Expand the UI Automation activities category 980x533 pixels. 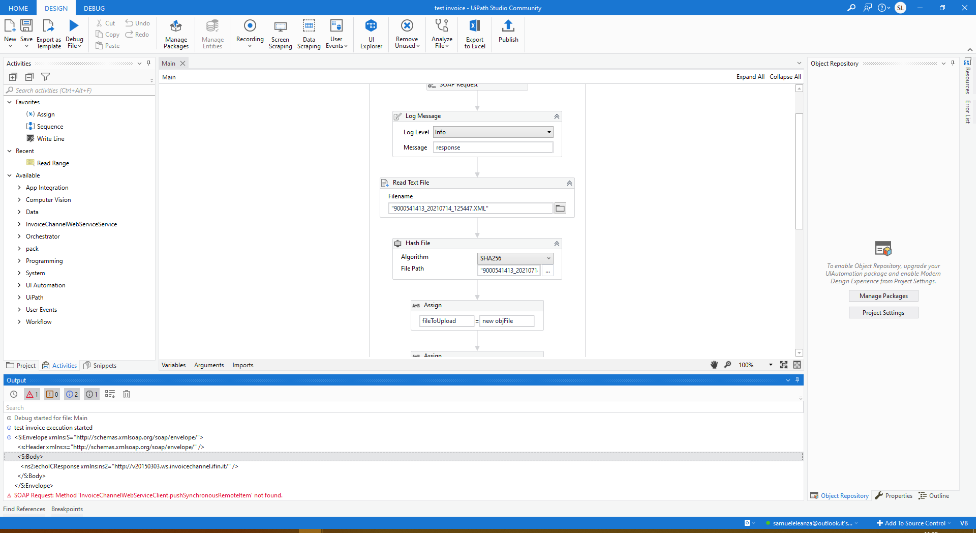pyautogui.click(x=19, y=285)
